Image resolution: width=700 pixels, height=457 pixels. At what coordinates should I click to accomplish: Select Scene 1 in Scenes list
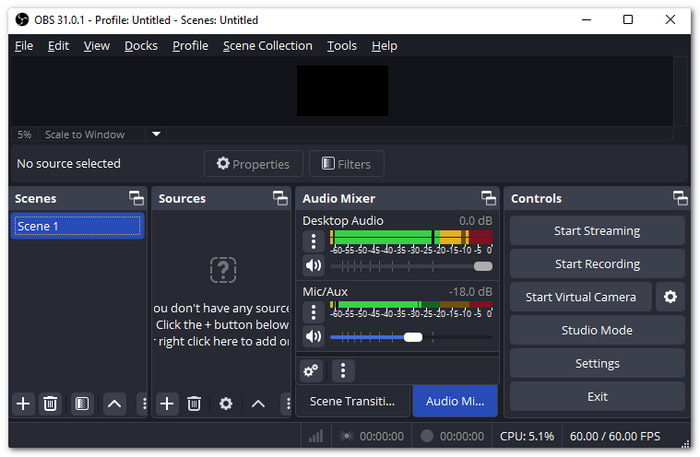pyautogui.click(x=77, y=226)
